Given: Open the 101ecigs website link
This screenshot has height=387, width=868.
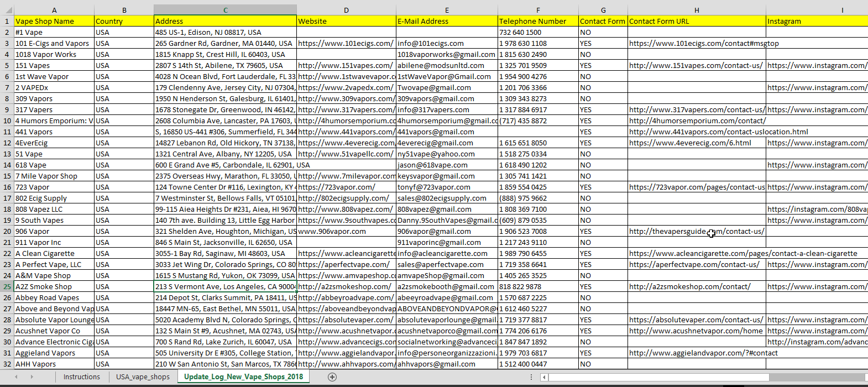Looking at the screenshot, I should (346, 43).
